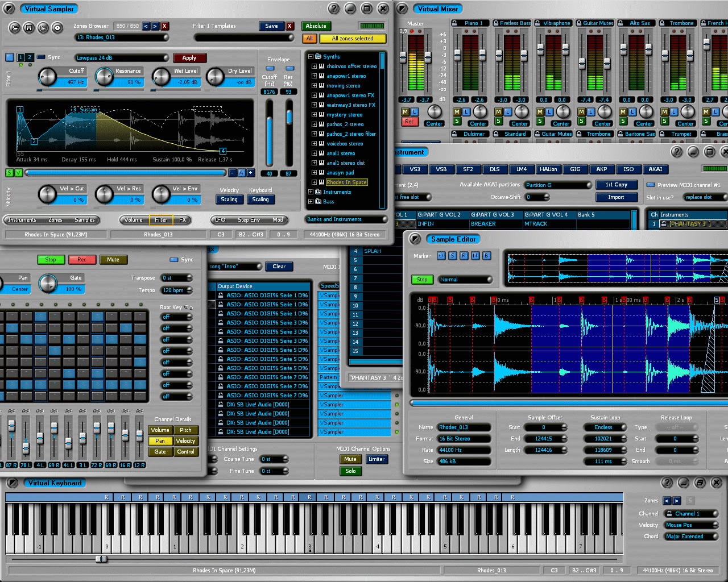728x582 pixels.
Task: Toggle Envelope Cutoff indicator light
Action: pyautogui.click(x=270, y=68)
